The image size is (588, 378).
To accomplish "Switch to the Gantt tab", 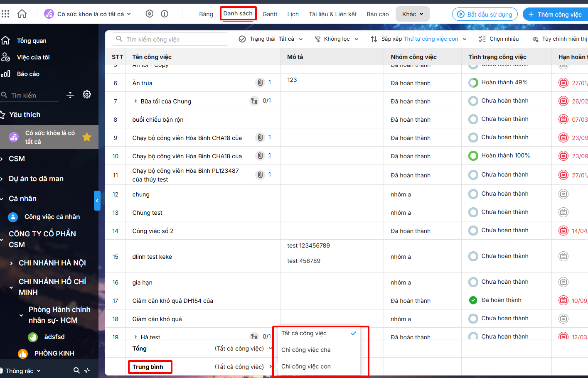I will [x=270, y=14].
